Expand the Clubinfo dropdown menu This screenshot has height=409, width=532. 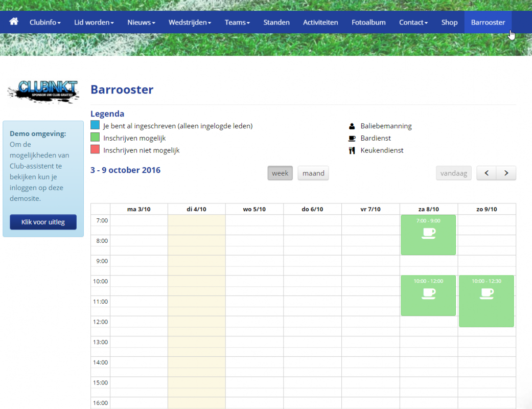coord(45,22)
